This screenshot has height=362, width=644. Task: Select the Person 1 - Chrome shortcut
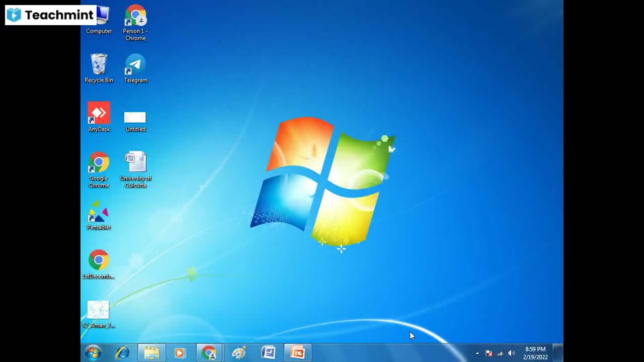(x=135, y=23)
